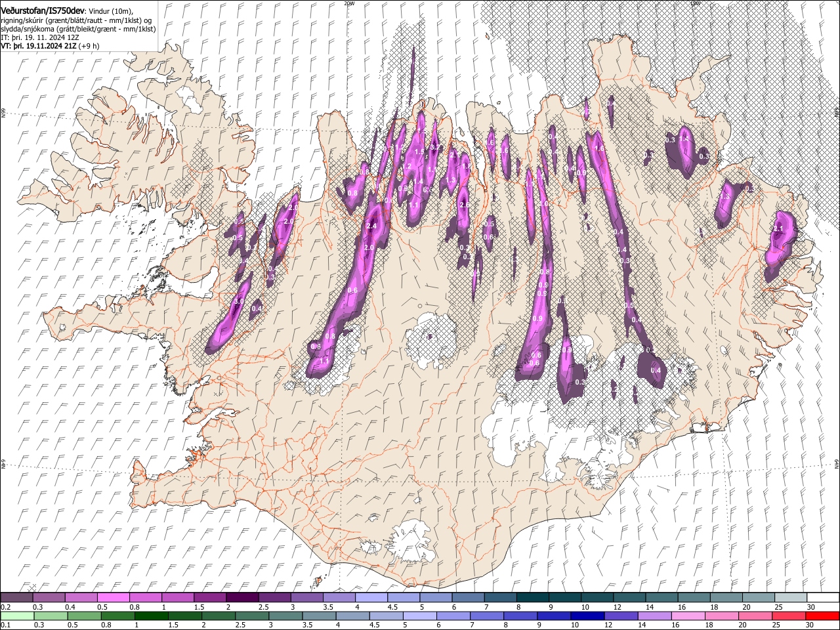Image resolution: width=840 pixels, height=630 pixels.
Task: Select the darkest green 1–1.5 rain legend swatch
Action: point(151,616)
